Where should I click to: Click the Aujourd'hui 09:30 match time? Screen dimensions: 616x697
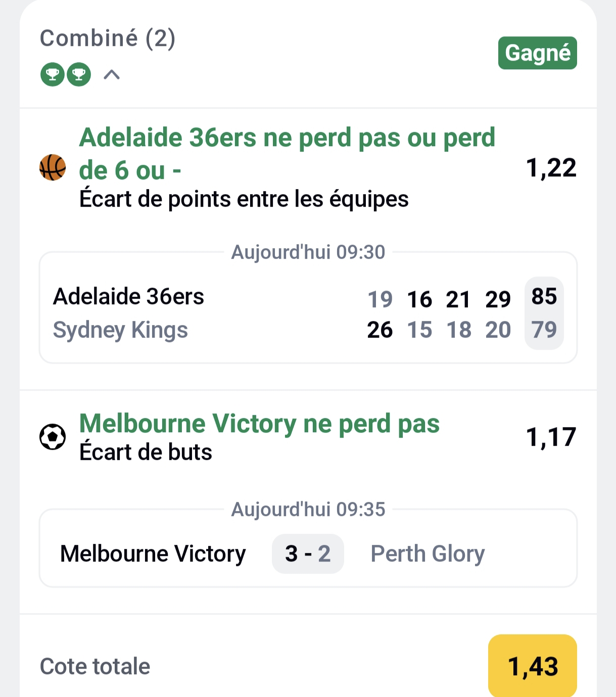tap(308, 252)
